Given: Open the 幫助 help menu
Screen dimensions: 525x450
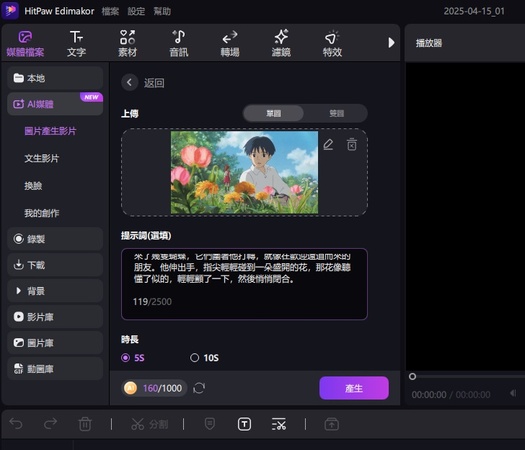Looking at the screenshot, I should click(x=162, y=11).
